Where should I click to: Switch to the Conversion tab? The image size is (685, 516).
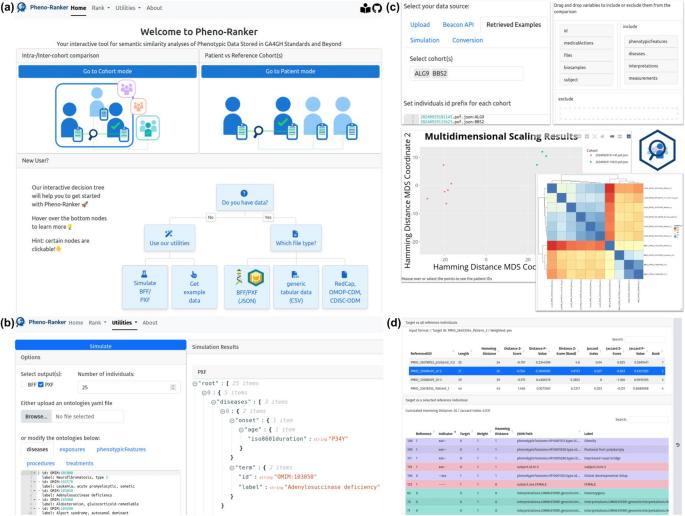[x=467, y=40]
